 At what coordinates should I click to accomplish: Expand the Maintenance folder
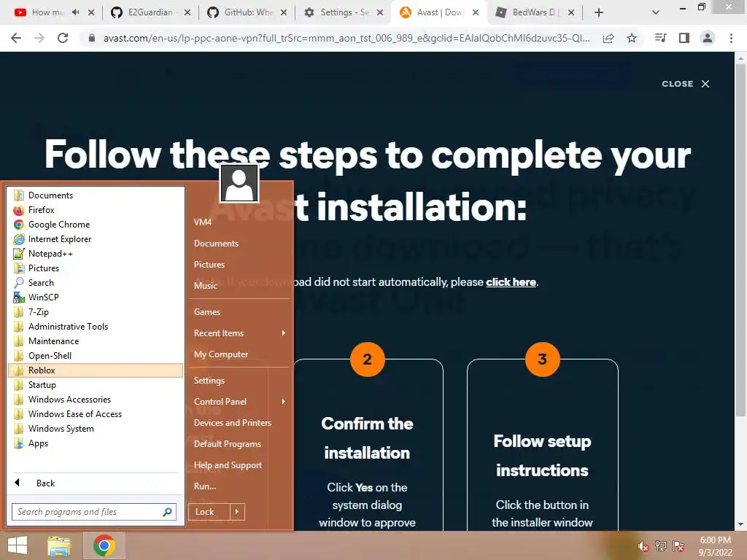(96, 341)
